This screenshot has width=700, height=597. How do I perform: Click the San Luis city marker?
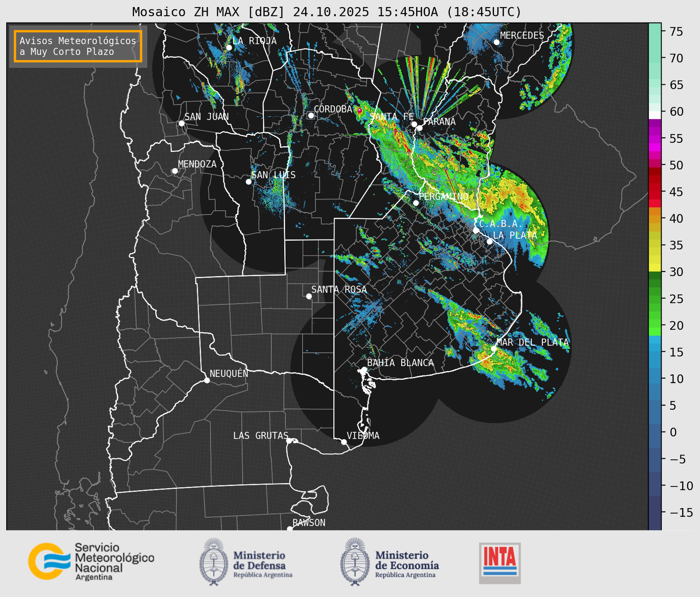coord(249,181)
